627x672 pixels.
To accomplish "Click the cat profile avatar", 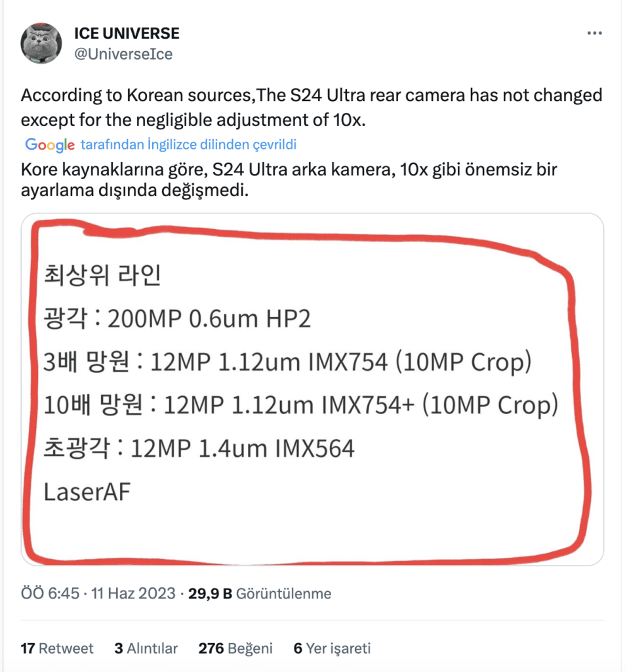I will pos(41,43).
